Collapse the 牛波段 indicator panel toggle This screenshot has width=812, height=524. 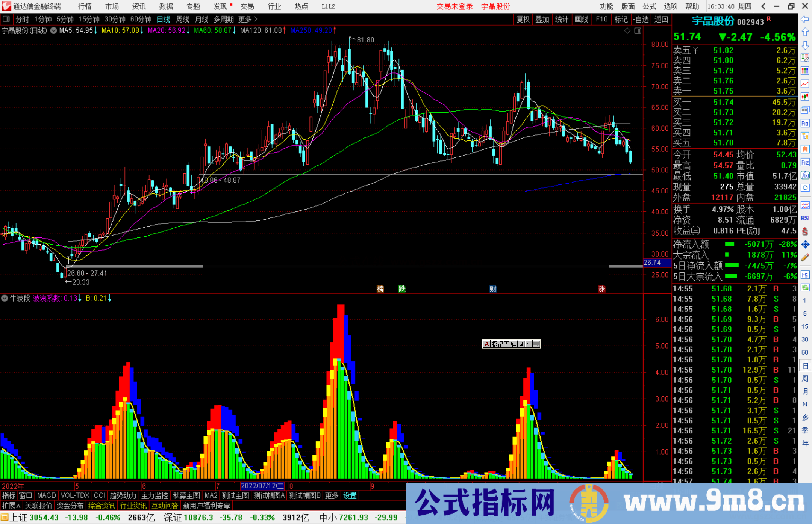tap(5, 298)
